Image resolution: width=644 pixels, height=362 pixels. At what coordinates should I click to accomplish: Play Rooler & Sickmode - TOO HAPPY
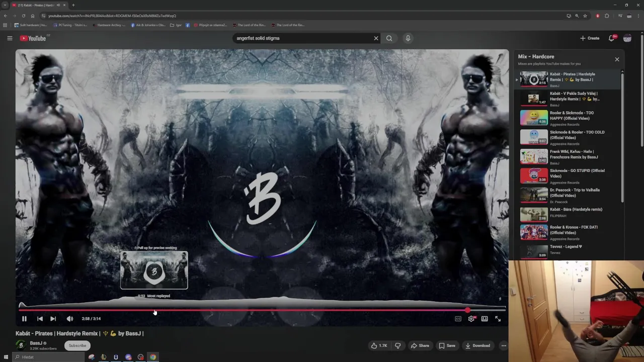pos(568,118)
